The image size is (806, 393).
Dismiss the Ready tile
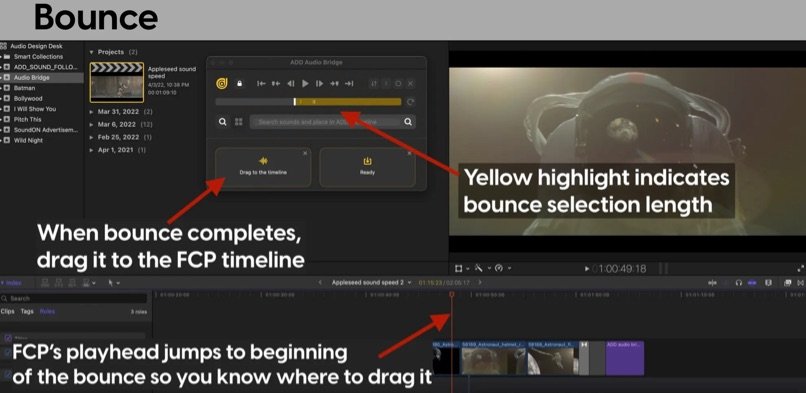[409, 153]
